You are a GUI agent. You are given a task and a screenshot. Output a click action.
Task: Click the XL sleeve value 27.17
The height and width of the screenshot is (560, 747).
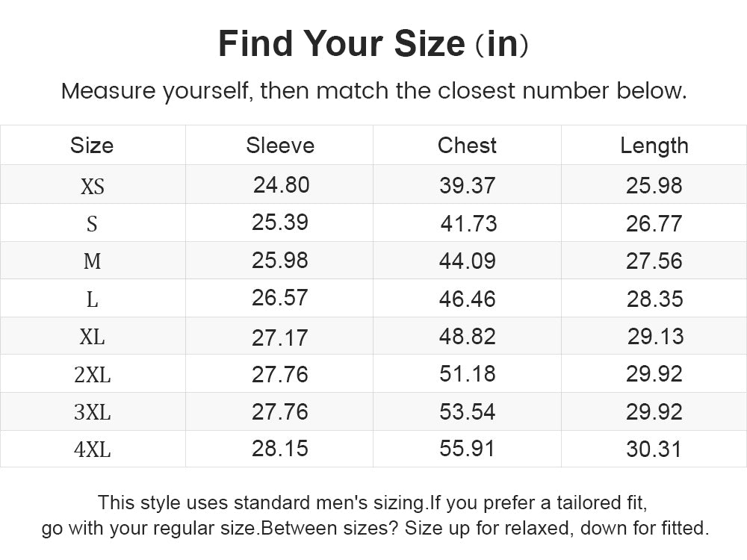coord(279,337)
